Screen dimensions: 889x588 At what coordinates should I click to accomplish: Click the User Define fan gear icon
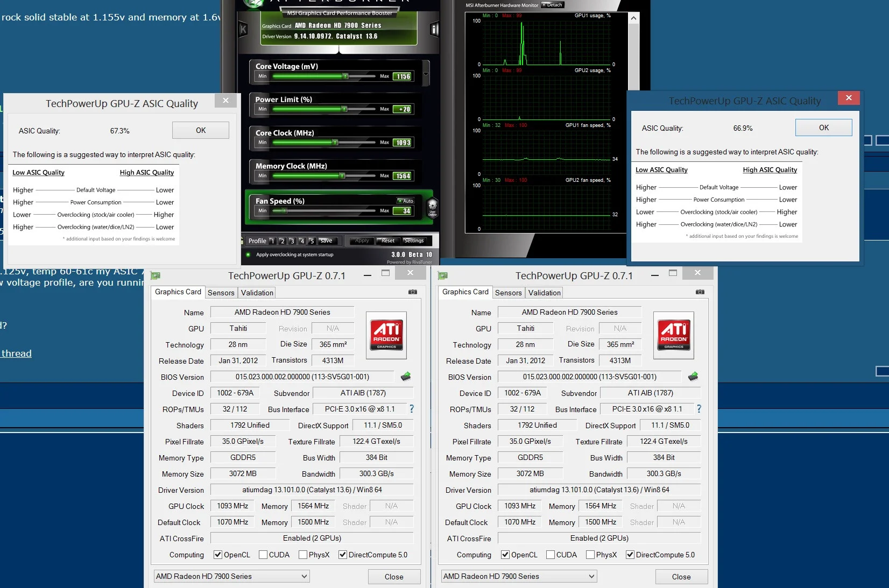[432, 207]
